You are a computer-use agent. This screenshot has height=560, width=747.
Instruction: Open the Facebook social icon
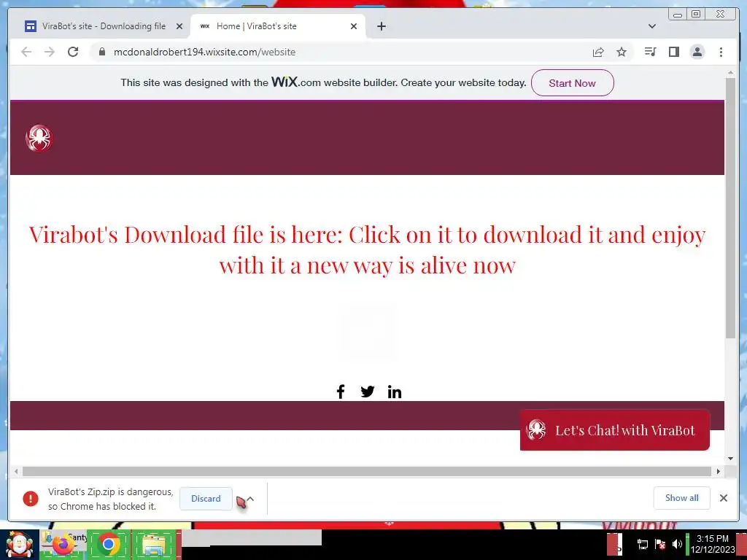click(x=340, y=392)
